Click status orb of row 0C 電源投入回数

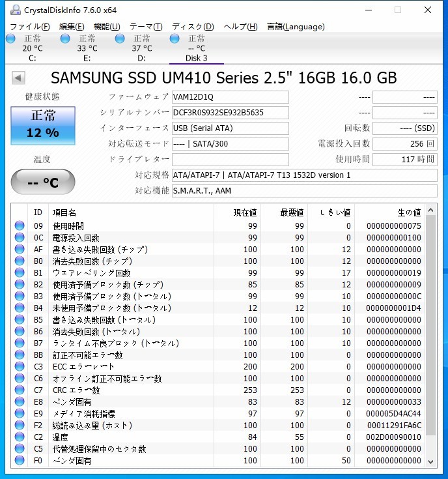(x=20, y=237)
